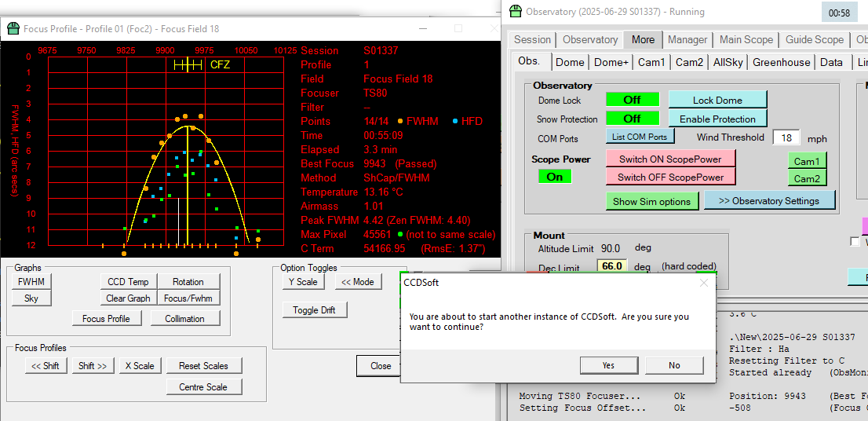The width and height of the screenshot is (868, 421).
Task: Toggle the Dome Lock Off indicator
Action: (632, 100)
